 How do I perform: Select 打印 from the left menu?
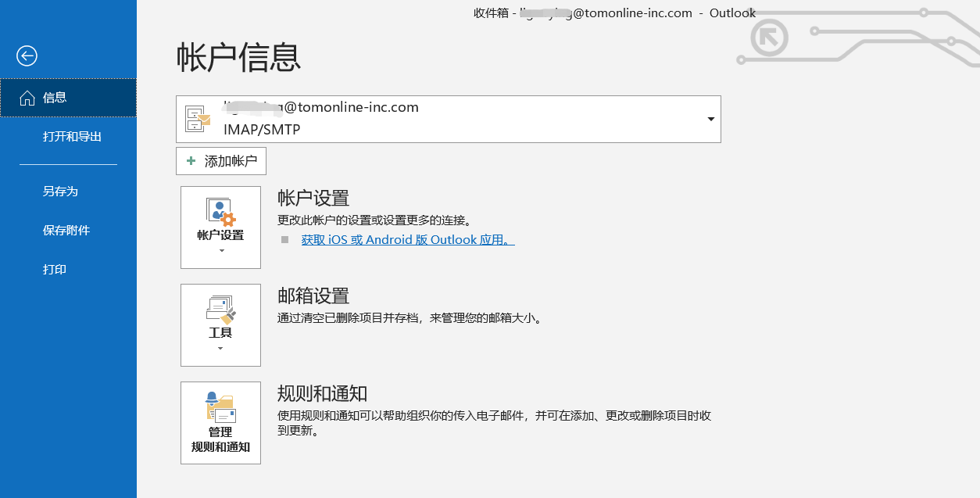pyautogui.click(x=55, y=270)
